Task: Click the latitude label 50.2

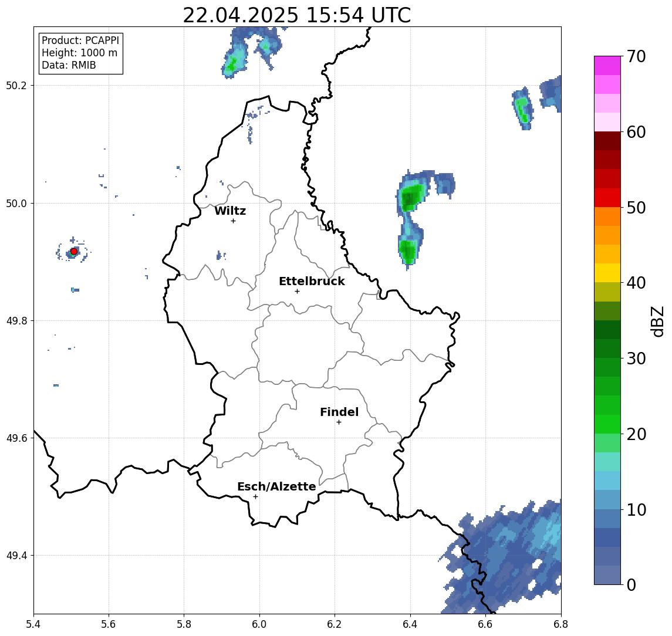Action: (16, 85)
